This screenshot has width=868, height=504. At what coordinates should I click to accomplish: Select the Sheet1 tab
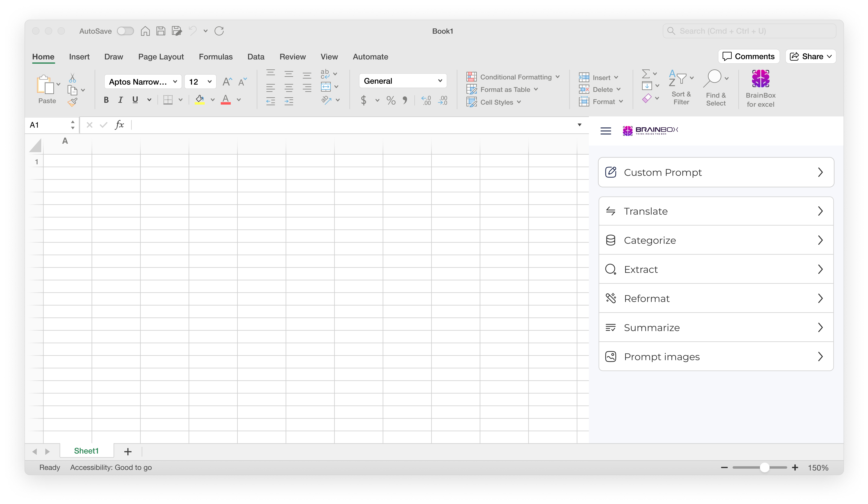pos(86,451)
